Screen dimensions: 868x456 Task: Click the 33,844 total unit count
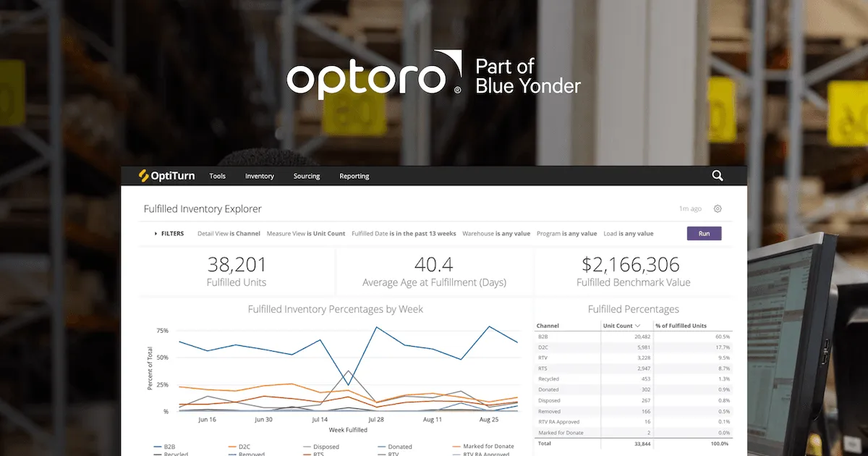pyautogui.click(x=642, y=443)
